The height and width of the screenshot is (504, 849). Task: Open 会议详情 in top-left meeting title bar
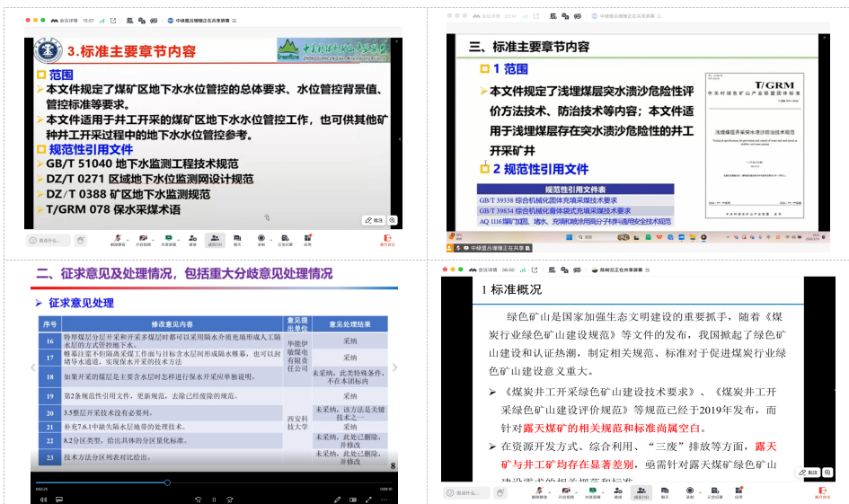[68, 19]
